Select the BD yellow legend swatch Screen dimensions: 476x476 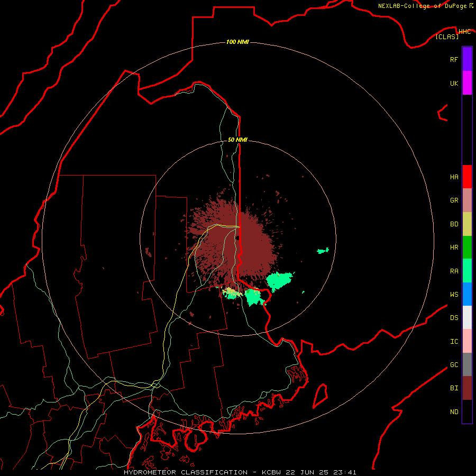coord(467,224)
